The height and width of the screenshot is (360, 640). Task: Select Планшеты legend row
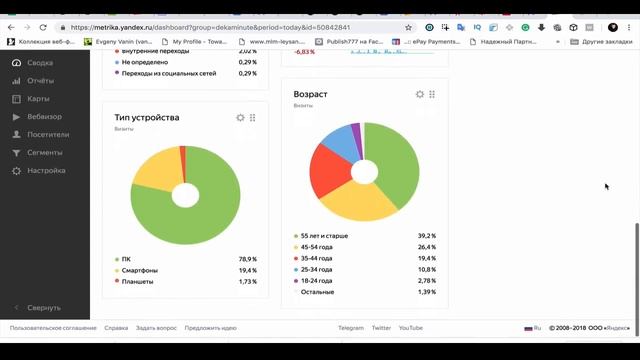coord(186,282)
